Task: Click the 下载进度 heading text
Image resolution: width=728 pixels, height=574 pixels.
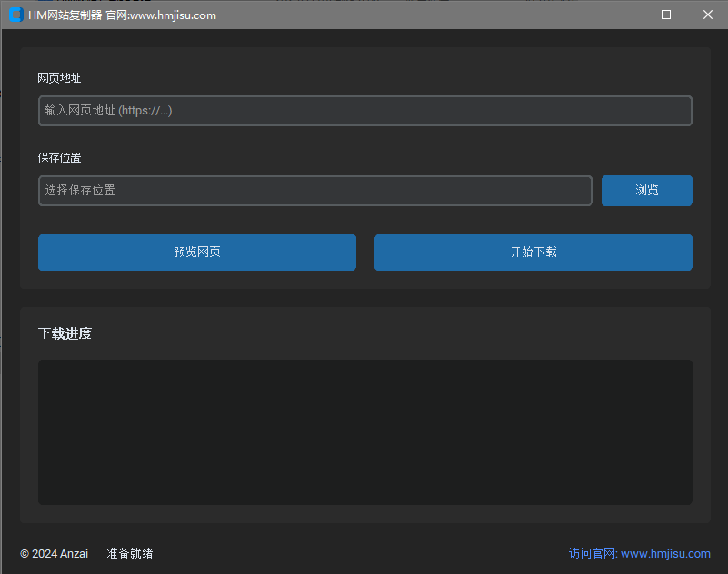Action: pyautogui.click(x=65, y=333)
